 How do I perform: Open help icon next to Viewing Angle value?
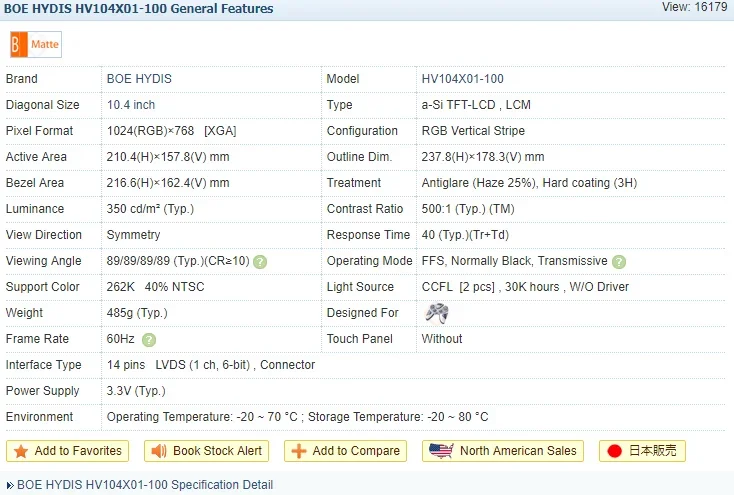(260, 262)
